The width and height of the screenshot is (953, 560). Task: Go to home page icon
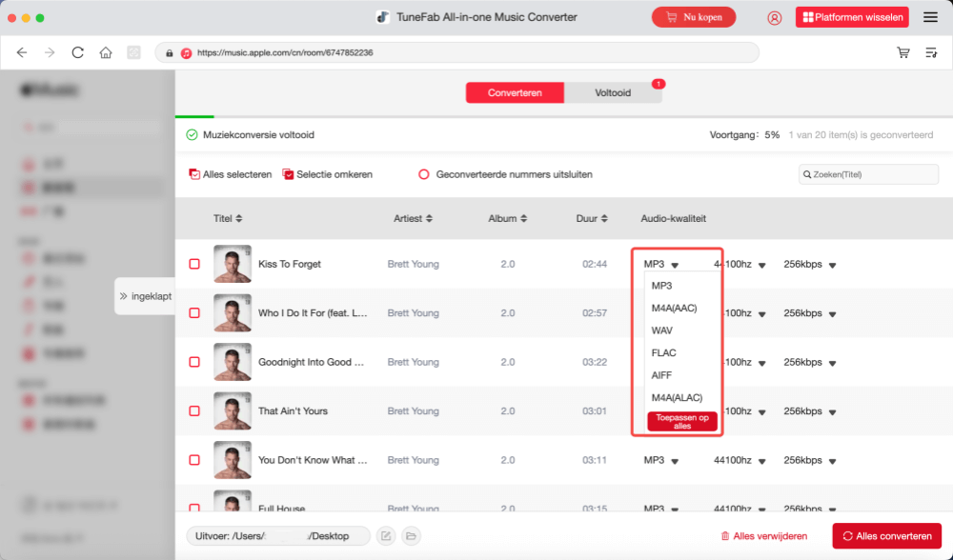[106, 52]
